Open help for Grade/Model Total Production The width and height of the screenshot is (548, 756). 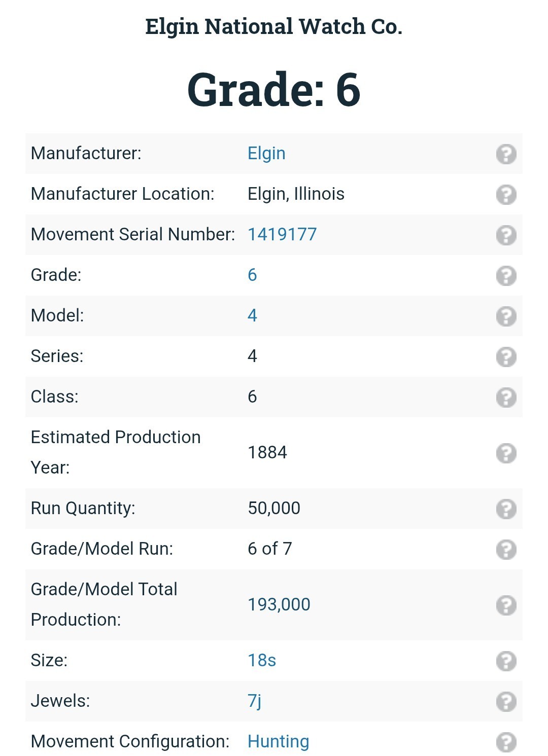[506, 605]
